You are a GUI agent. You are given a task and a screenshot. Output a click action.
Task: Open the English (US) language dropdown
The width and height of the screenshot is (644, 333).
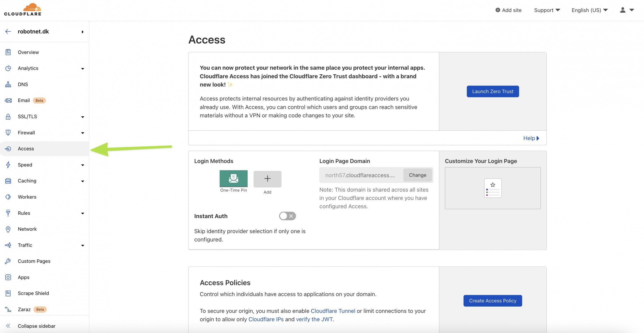pyautogui.click(x=590, y=10)
